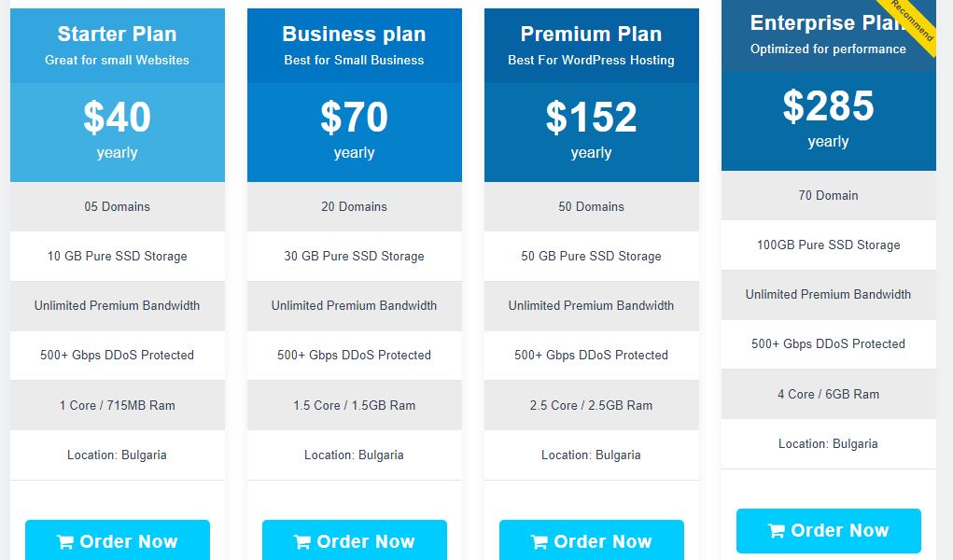The height and width of the screenshot is (560, 953).
Task: Order the Premium Plan now
Action: (x=592, y=540)
